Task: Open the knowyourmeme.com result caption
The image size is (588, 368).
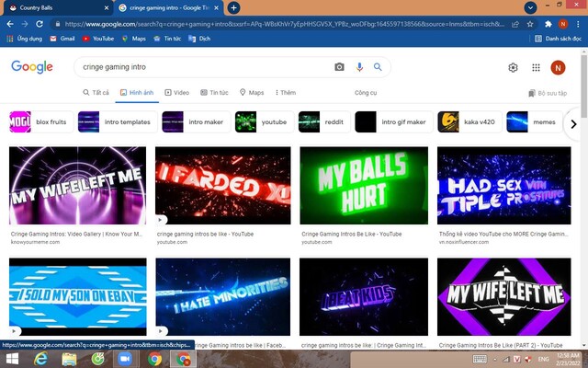Action: click(x=76, y=237)
